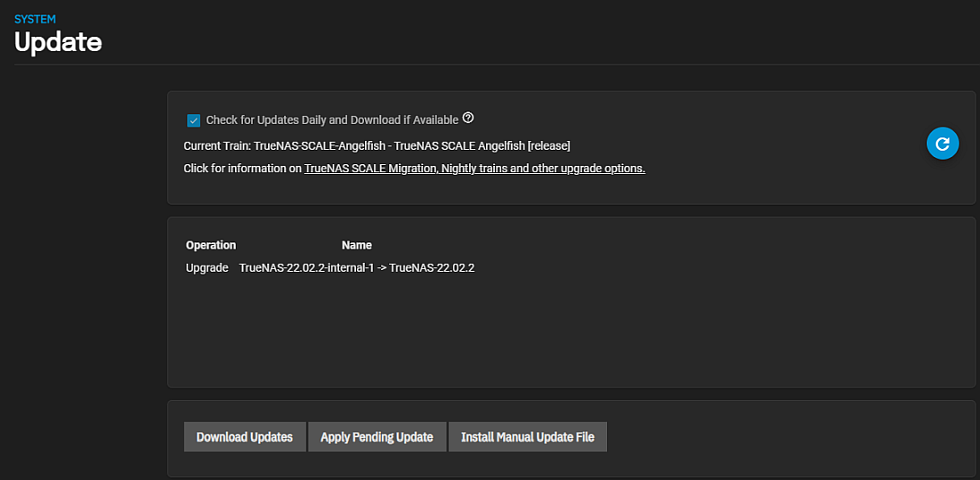980x480 pixels.
Task: Click the Upgrade operation cell
Action: (207, 267)
